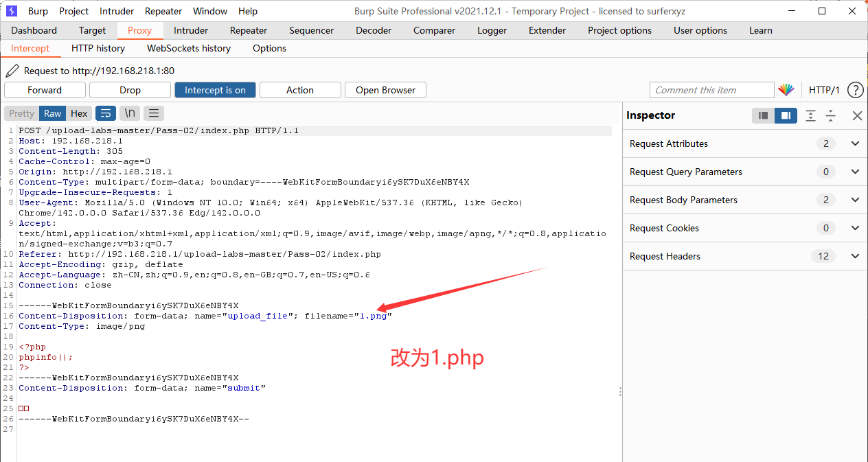Switch to the Repeater tab
This screenshot has height=462, width=868.
(249, 30)
